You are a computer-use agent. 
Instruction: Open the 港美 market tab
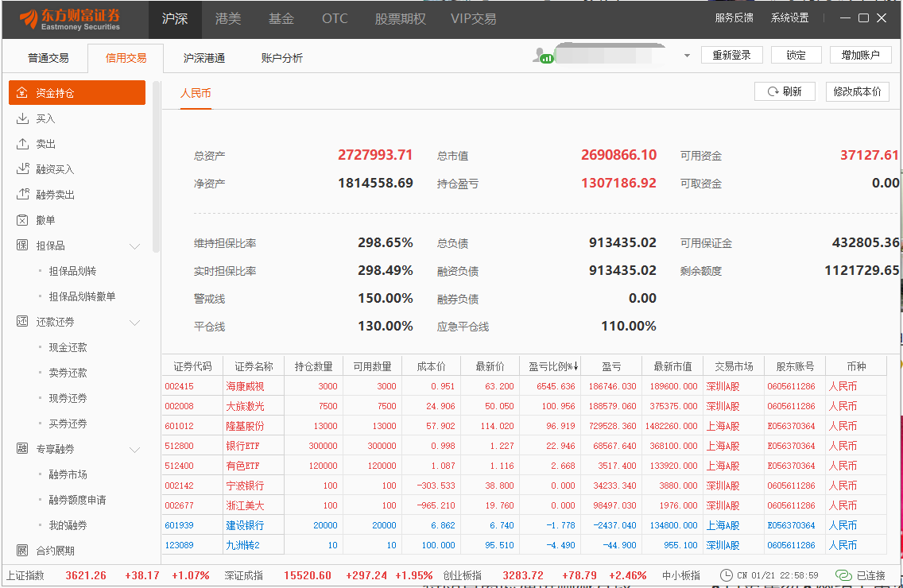coord(228,18)
